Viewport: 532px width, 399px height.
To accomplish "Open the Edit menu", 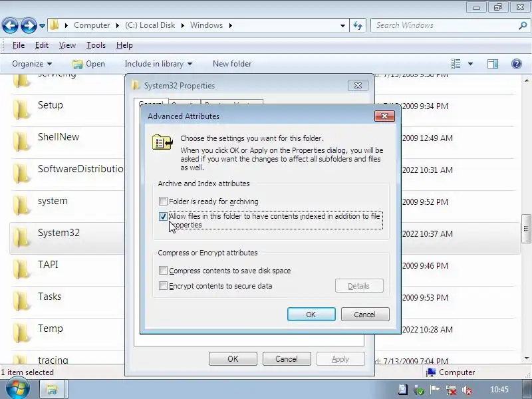I will (42, 45).
